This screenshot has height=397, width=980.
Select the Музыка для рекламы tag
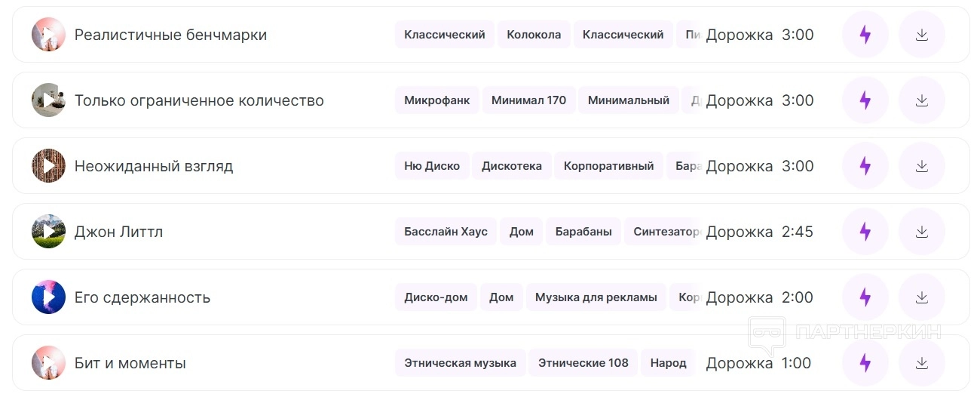pyautogui.click(x=596, y=297)
